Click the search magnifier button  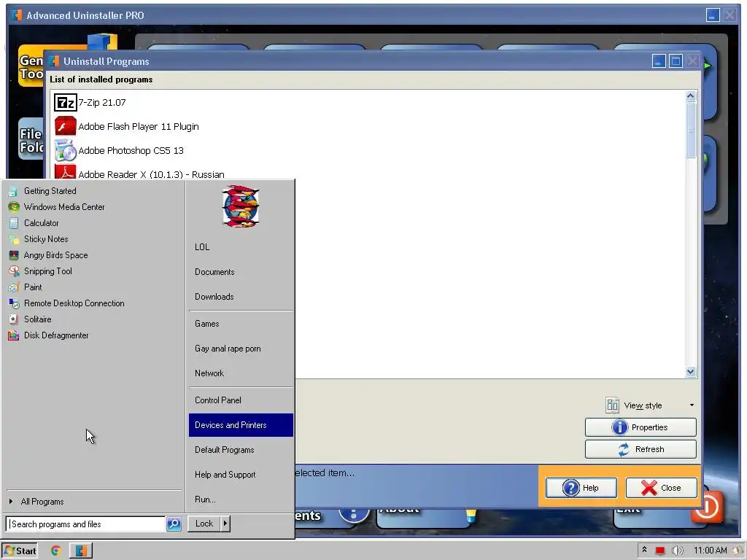click(x=174, y=524)
